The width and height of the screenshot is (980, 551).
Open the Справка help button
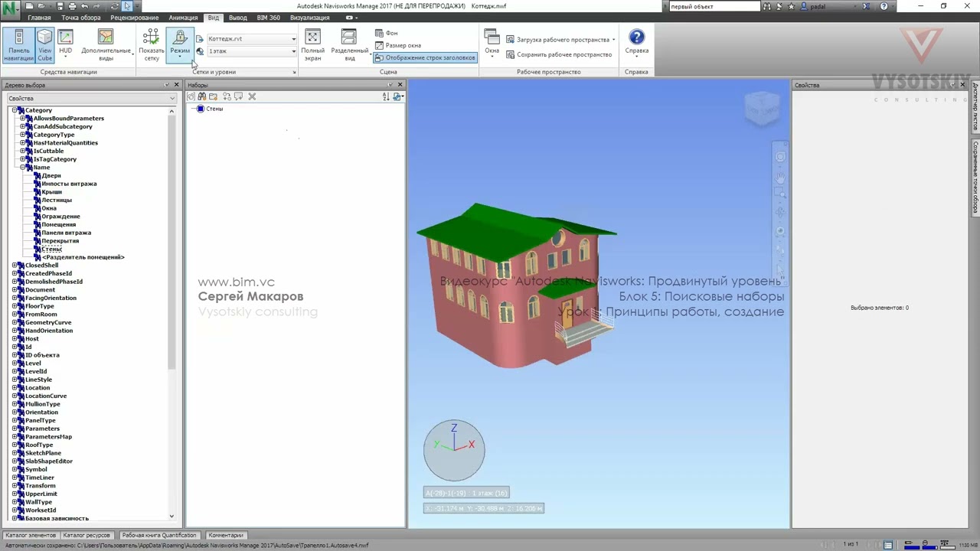(636, 45)
